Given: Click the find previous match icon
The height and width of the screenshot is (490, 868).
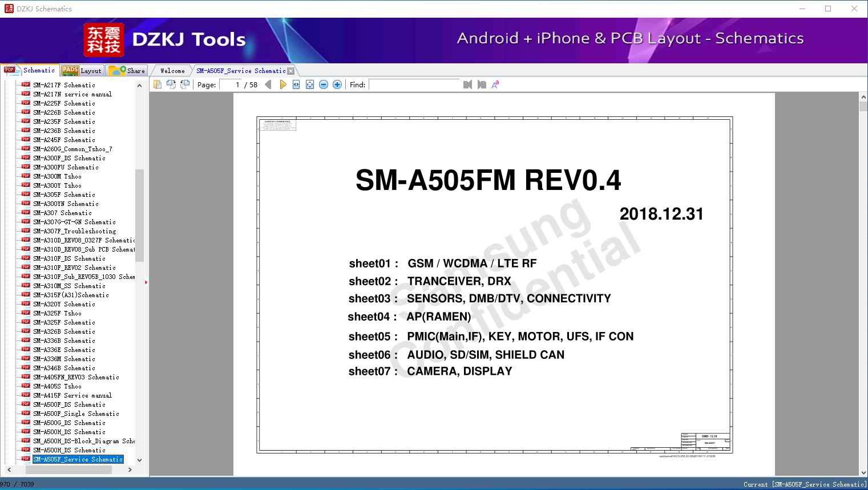Looking at the screenshot, I should pos(467,84).
